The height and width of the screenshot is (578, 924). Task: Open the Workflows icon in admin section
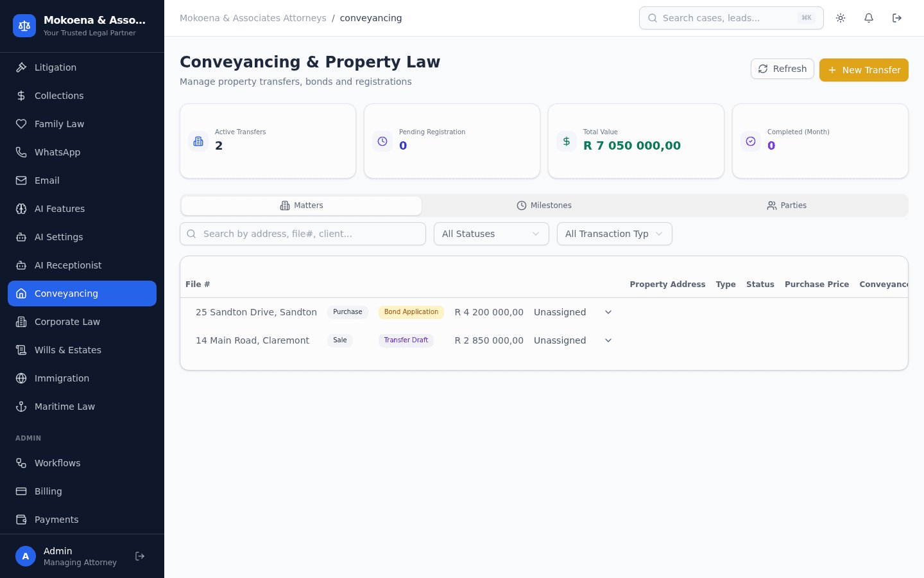21,463
